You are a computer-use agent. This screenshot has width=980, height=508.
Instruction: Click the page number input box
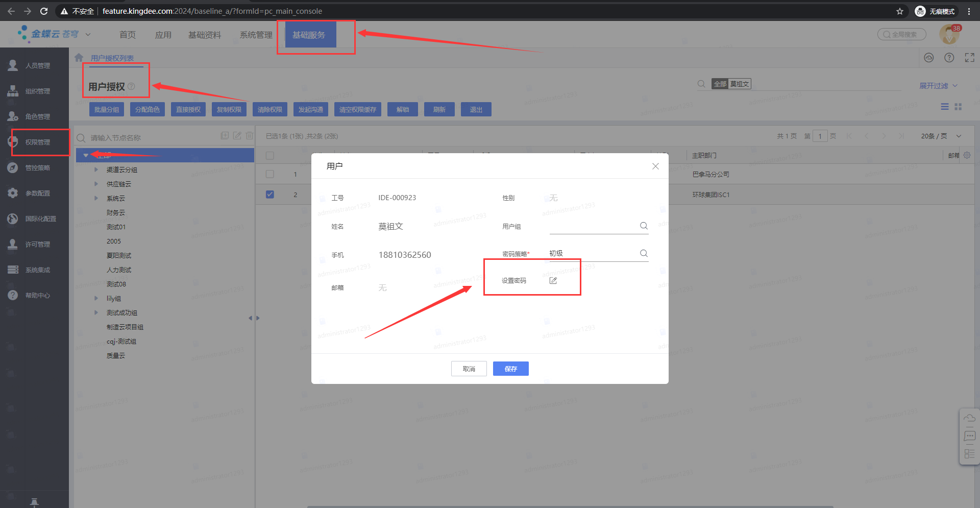click(x=820, y=136)
